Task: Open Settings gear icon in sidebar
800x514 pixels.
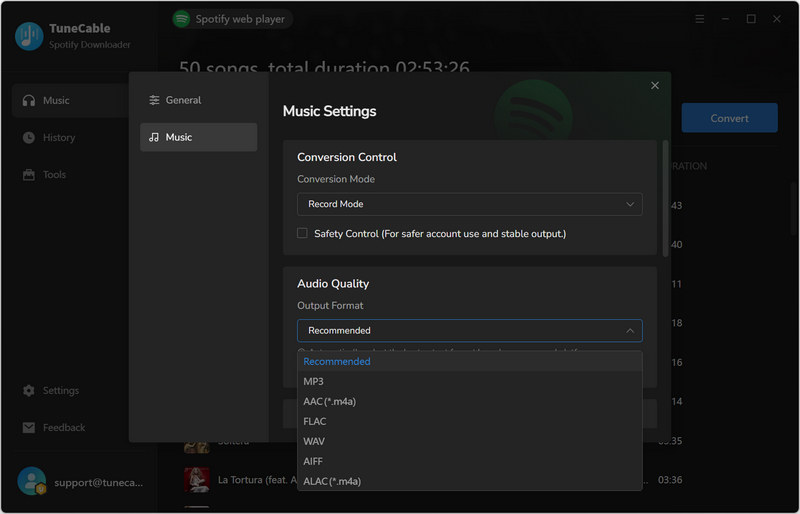Action: coord(29,390)
